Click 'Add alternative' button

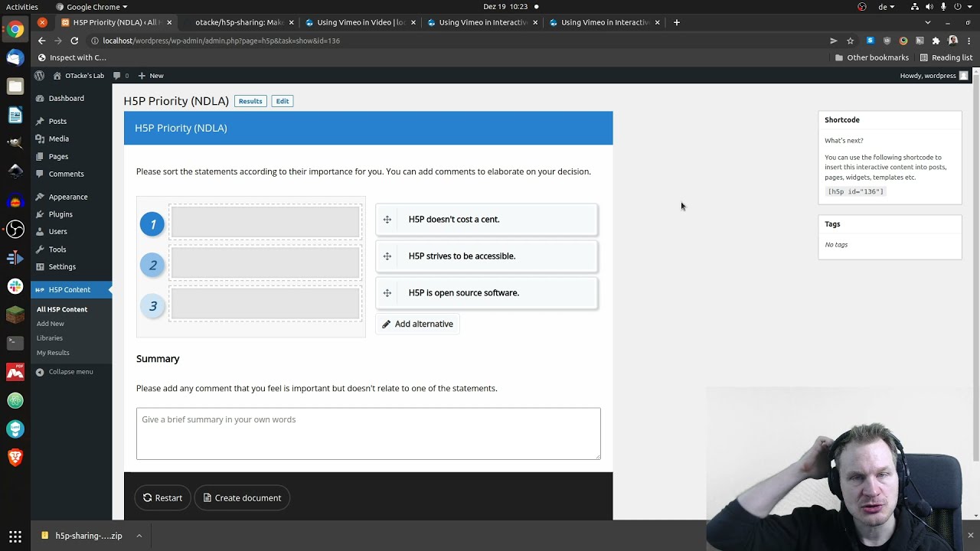[417, 324]
